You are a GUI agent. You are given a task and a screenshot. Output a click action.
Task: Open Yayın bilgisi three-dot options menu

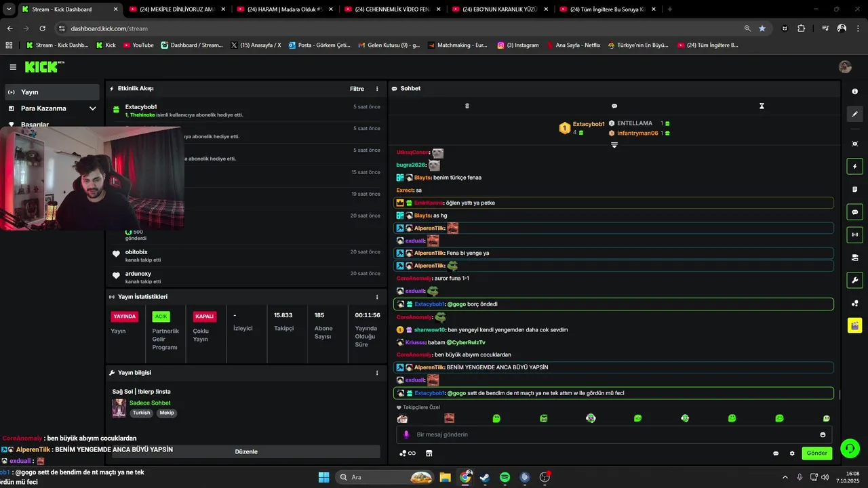click(377, 373)
